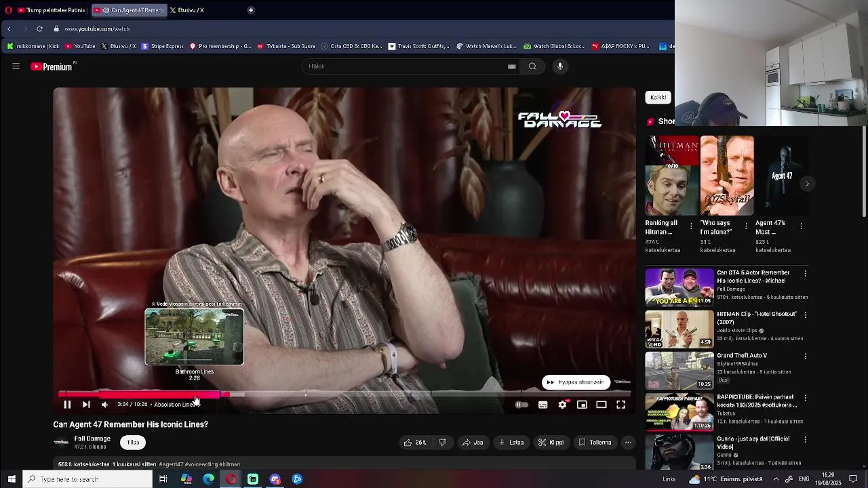The image size is (868, 488).
Task: Open options for 'Agent 47's Most' short
Action: pyautogui.click(x=802, y=226)
